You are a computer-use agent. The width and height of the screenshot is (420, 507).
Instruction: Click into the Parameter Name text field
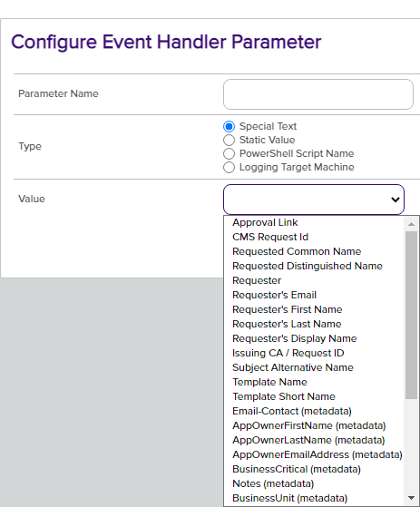318,94
